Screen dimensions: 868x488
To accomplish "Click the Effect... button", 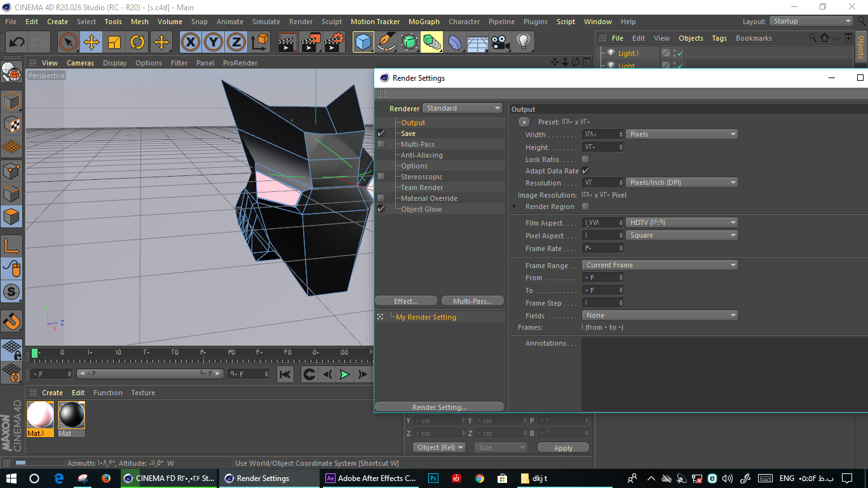I will (406, 301).
